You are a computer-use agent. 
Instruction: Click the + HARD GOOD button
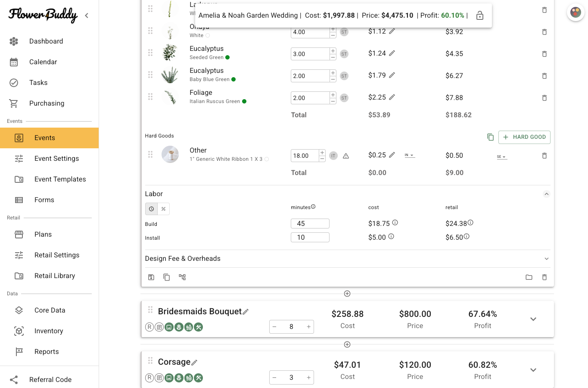click(524, 137)
